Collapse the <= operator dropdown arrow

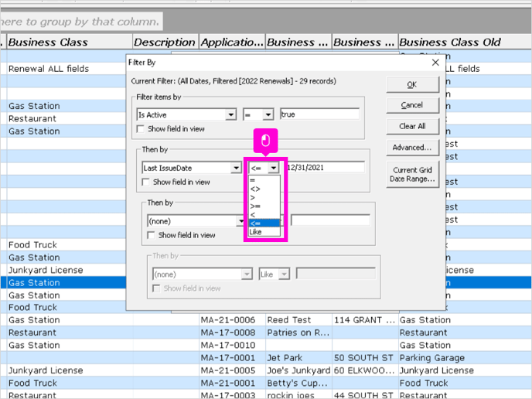coord(274,168)
